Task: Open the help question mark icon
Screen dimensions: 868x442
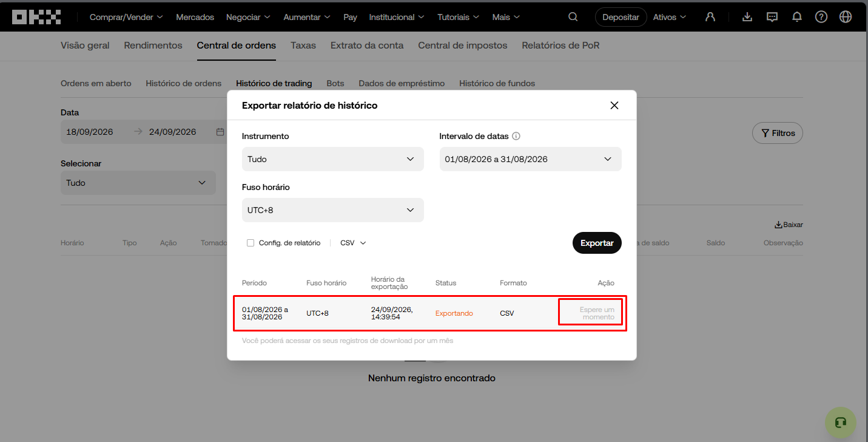Action: [x=821, y=17]
